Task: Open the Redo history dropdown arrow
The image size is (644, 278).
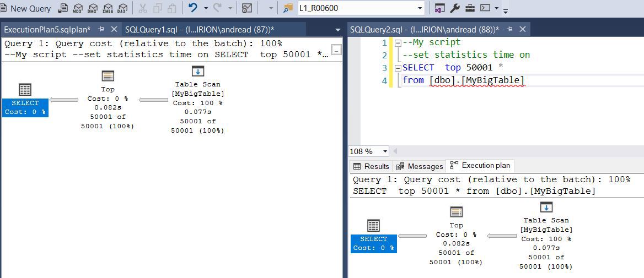Action: [x=230, y=8]
